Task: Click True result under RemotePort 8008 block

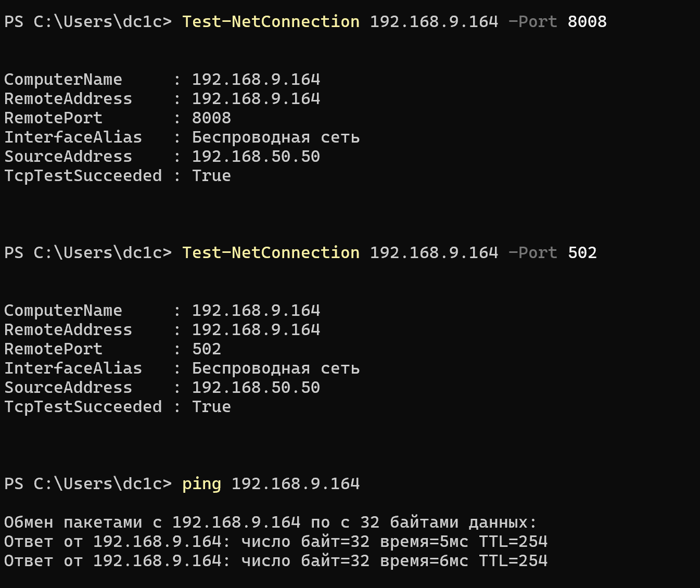Action: (x=211, y=176)
